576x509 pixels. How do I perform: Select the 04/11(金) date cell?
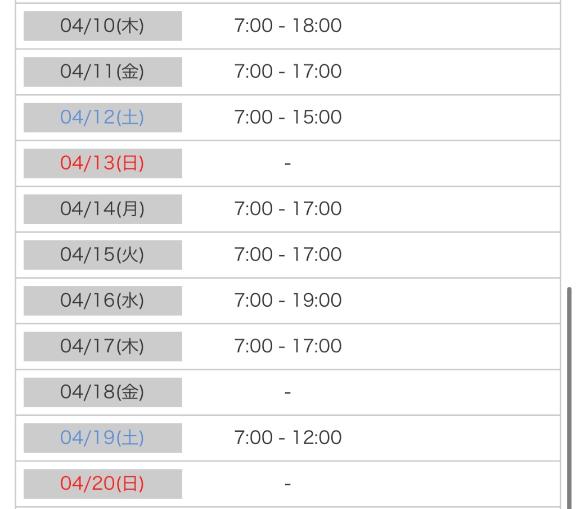[103, 72]
